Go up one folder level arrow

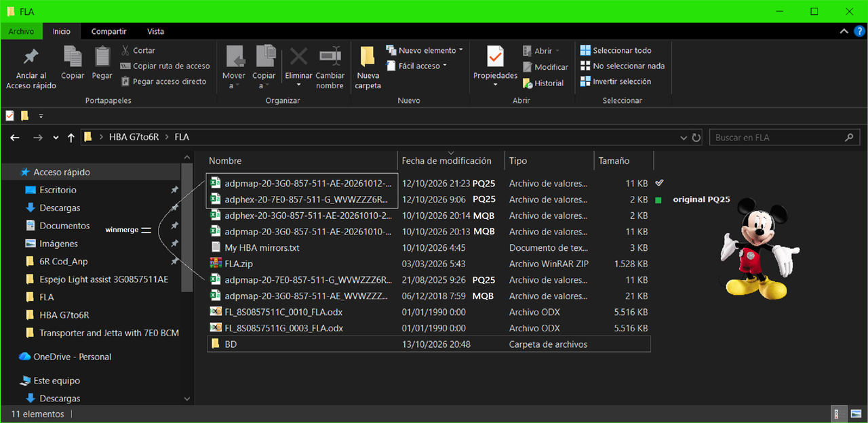(x=71, y=138)
